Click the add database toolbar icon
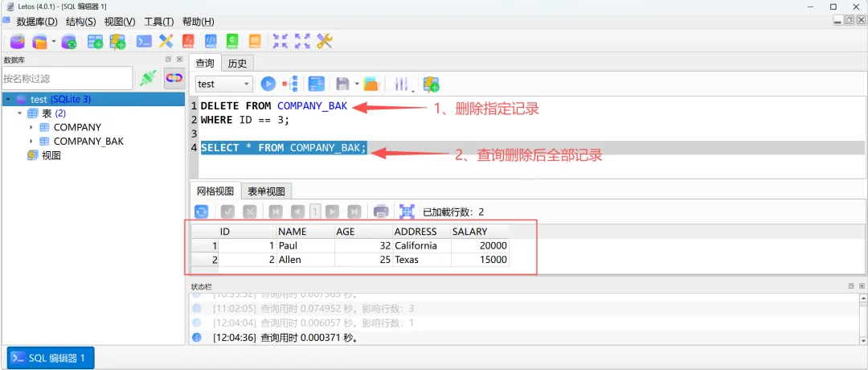The width and height of the screenshot is (868, 370). point(17,41)
